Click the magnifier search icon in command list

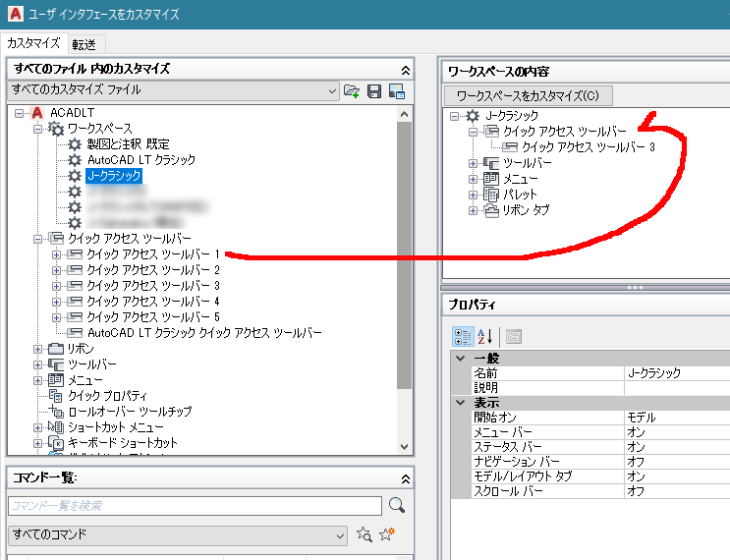[397, 505]
